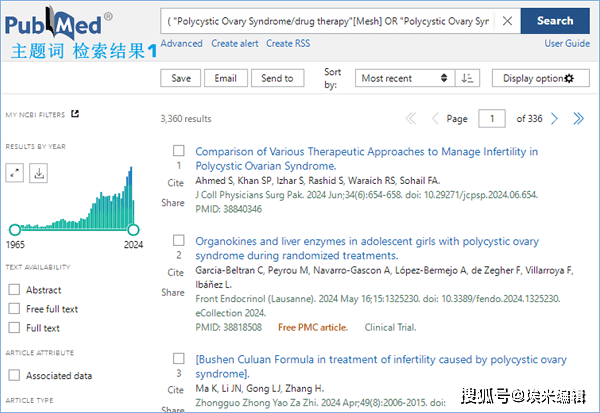This screenshot has height=413, width=600.
Task: Share result 2 by Garcia-Beltran
Action: point(173,292)
